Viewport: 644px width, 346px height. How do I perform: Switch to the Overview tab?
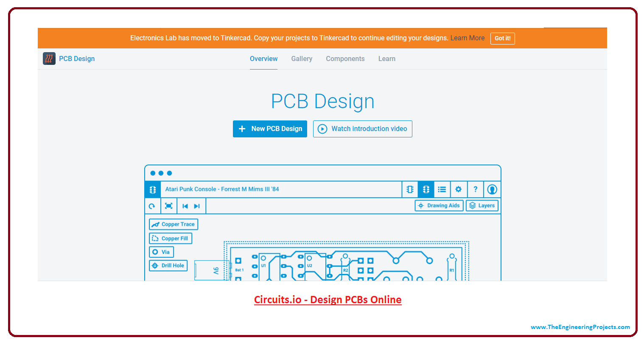coord(263,59)
